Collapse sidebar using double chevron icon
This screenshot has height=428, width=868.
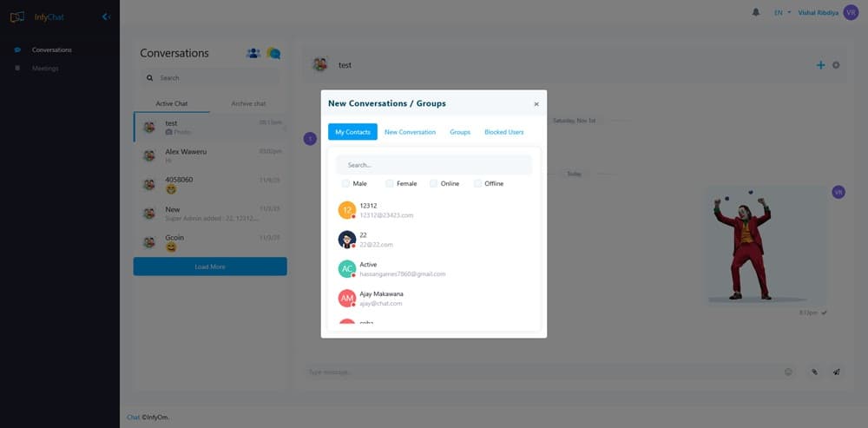[x=106, y=16]
